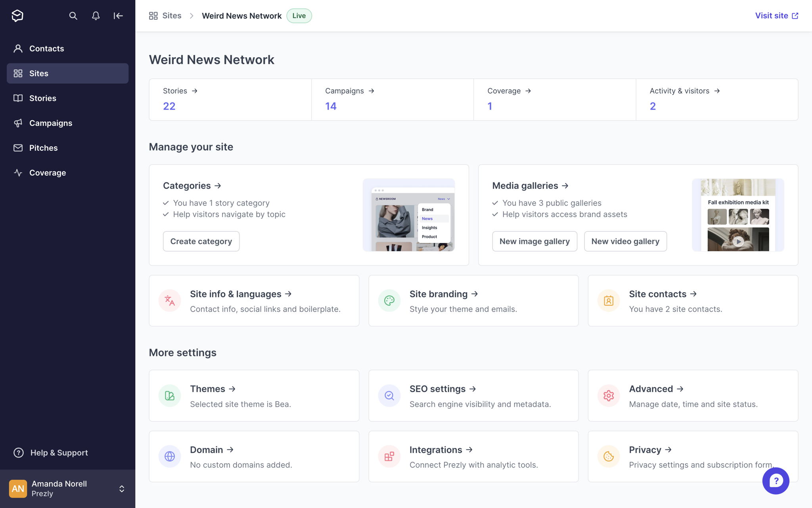This screenshot has height=508, width=812.
Task: Click the Live status badge
Action: click(x=299, y=16)
